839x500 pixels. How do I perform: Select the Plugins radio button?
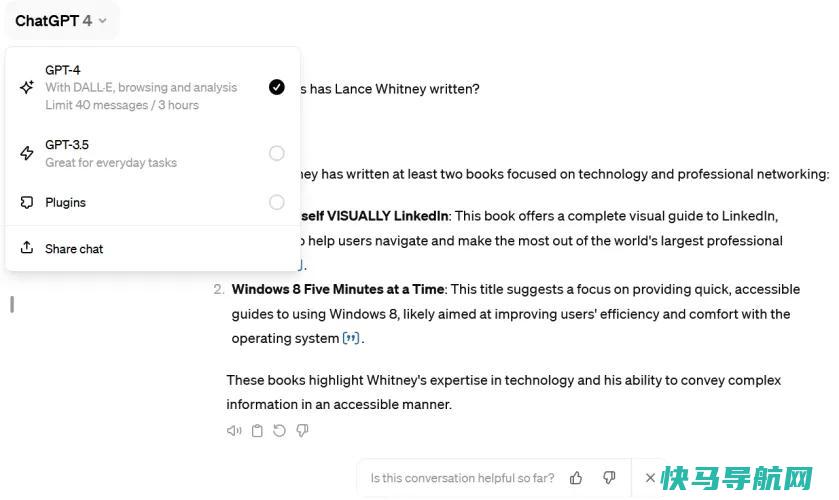(277, 202)
